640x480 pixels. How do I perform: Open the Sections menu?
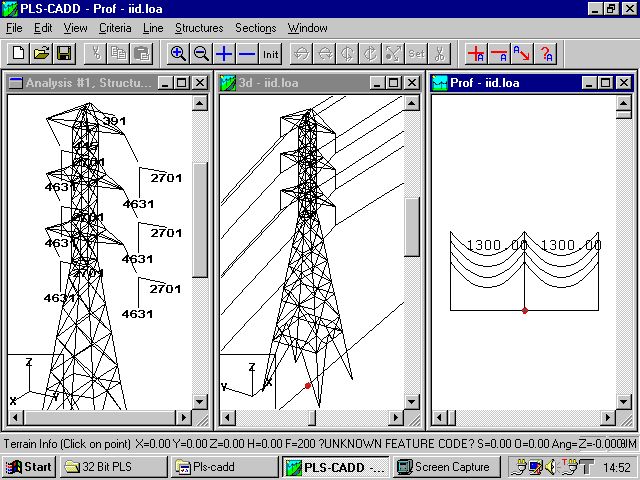255,28
